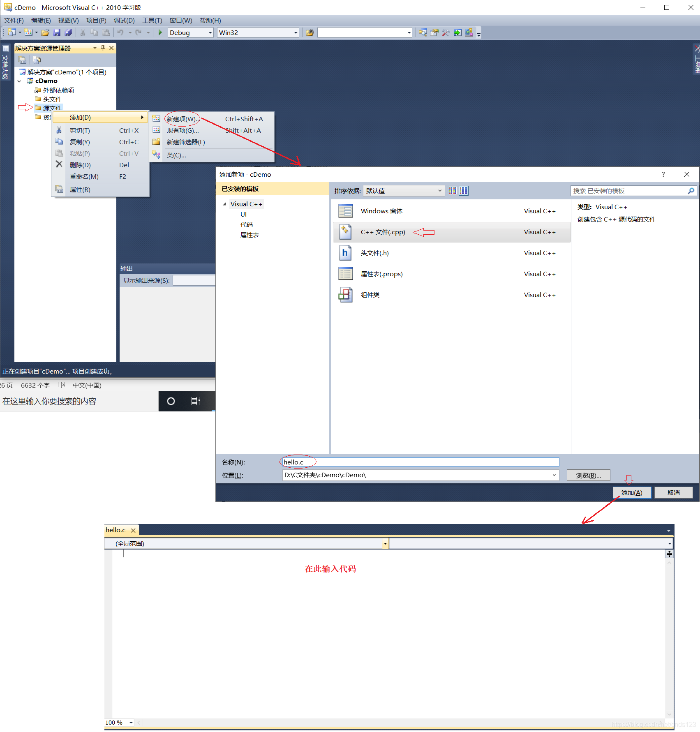Switch template list to medium icons view
Viewport: 700px width, 732px height.
464,191
